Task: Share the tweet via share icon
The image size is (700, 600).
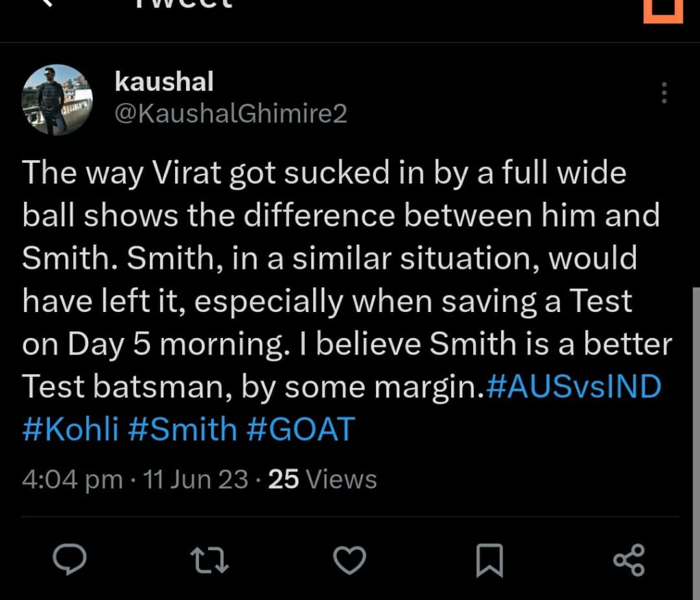Action: [x=628, y=560]
